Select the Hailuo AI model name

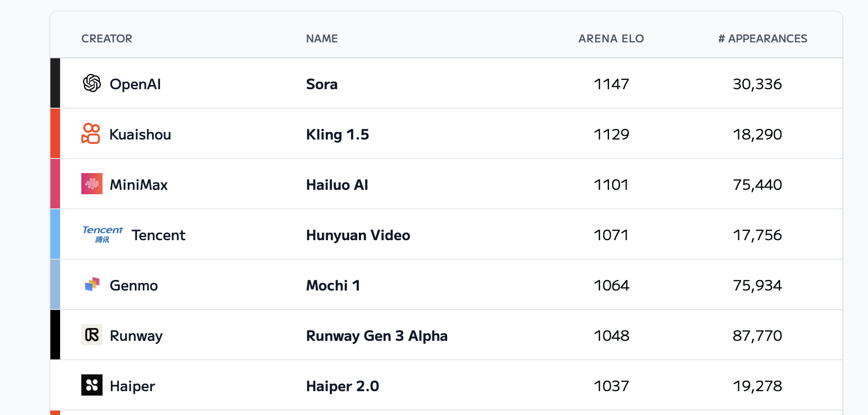337,185
